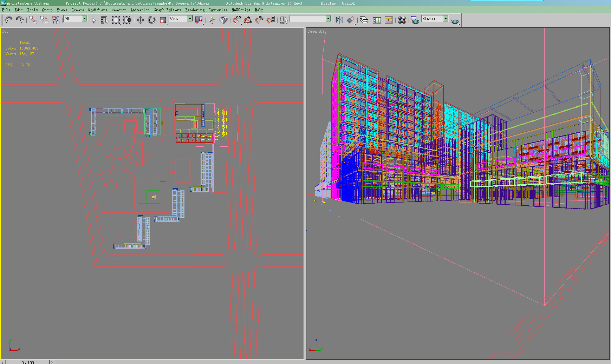The image size is (611, 364).
Task: Toggle Keyboard Shortcut Override icon
Action: tap(223, 20)
